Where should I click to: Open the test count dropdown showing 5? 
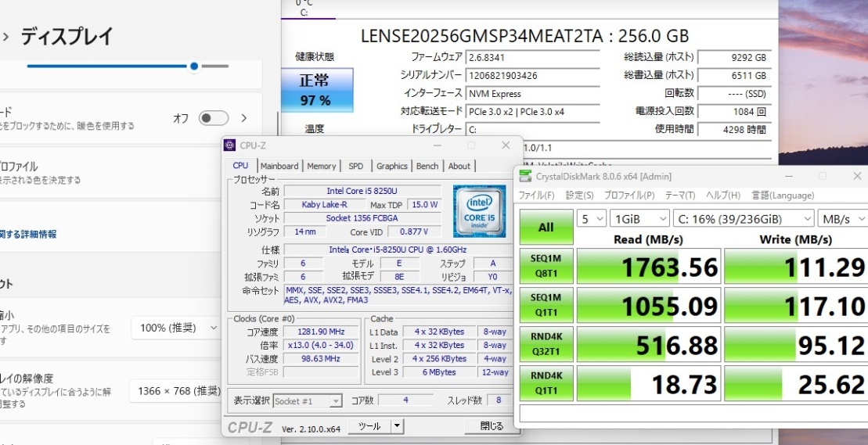591,218
